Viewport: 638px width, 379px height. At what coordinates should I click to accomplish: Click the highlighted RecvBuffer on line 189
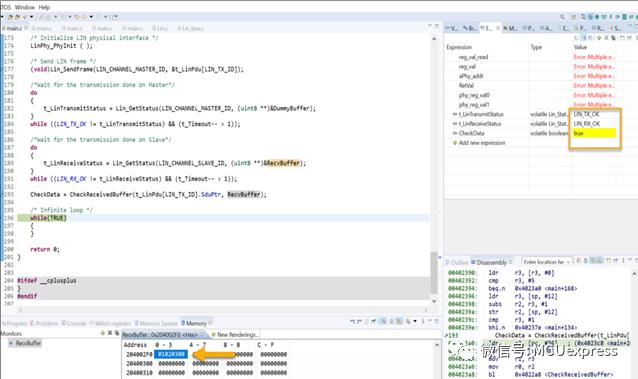click(283, 163)
